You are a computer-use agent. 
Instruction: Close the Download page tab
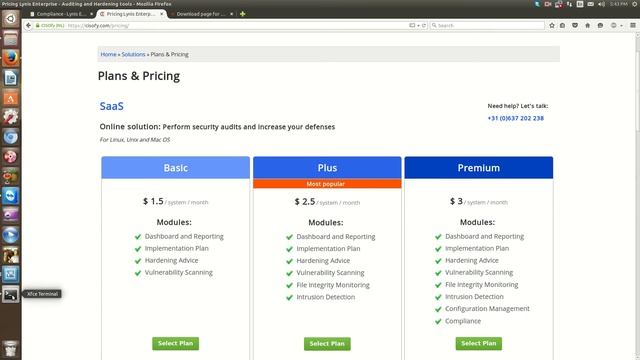[x=232, y=14]
